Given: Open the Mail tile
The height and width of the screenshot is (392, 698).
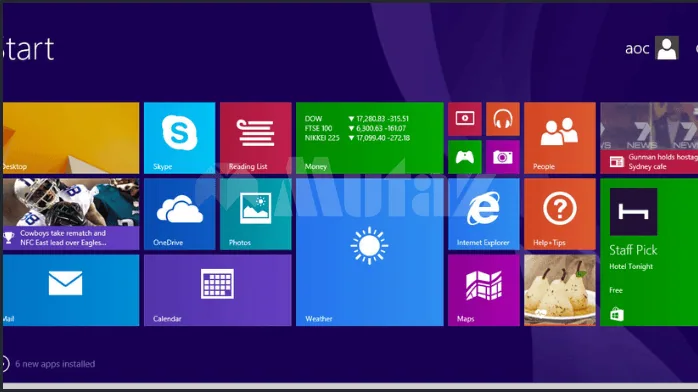Looking at the screenshot, I should point(71,290).
